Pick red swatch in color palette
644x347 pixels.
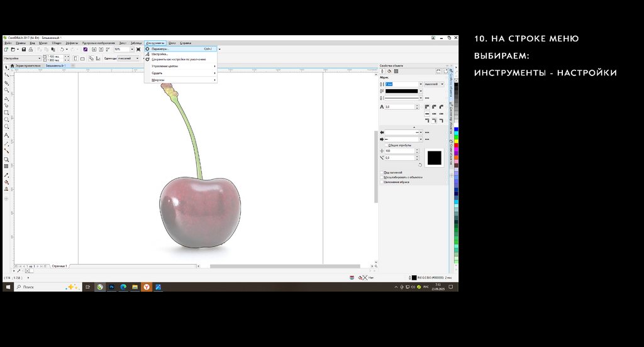(x=457, y=145)
